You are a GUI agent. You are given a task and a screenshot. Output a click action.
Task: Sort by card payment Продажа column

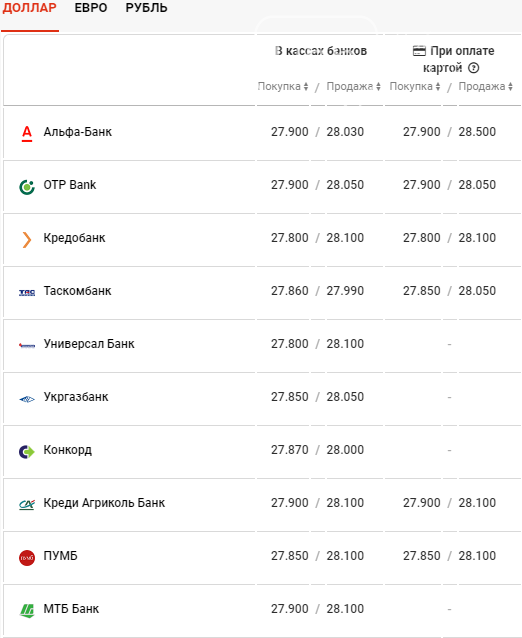486,86
